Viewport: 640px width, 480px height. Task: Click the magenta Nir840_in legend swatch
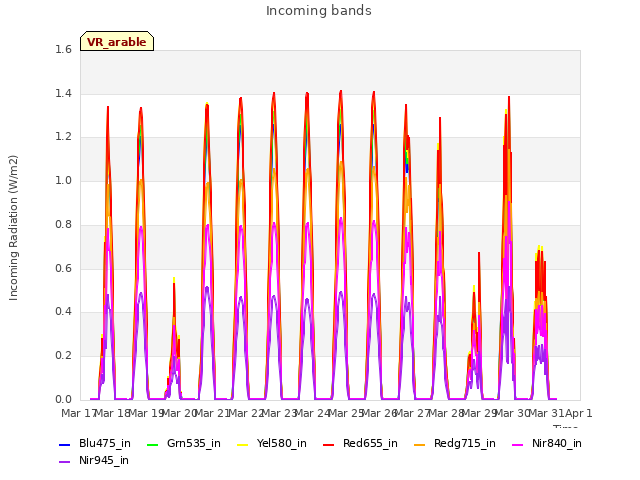coord(518,444)
